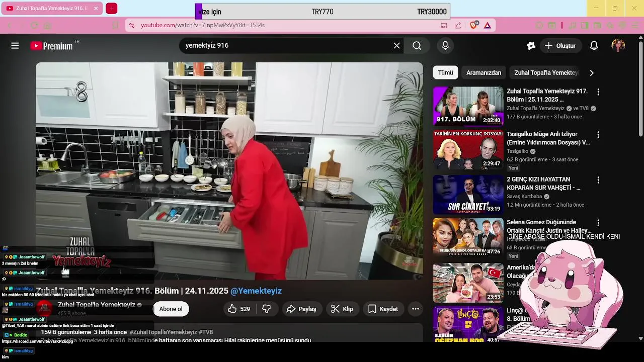Close the Zuhal Topal'la Yemekteyiz browser tab
The height and width of the screenshot is (362, 644).
pyautogui.click(x=96, y=9)
